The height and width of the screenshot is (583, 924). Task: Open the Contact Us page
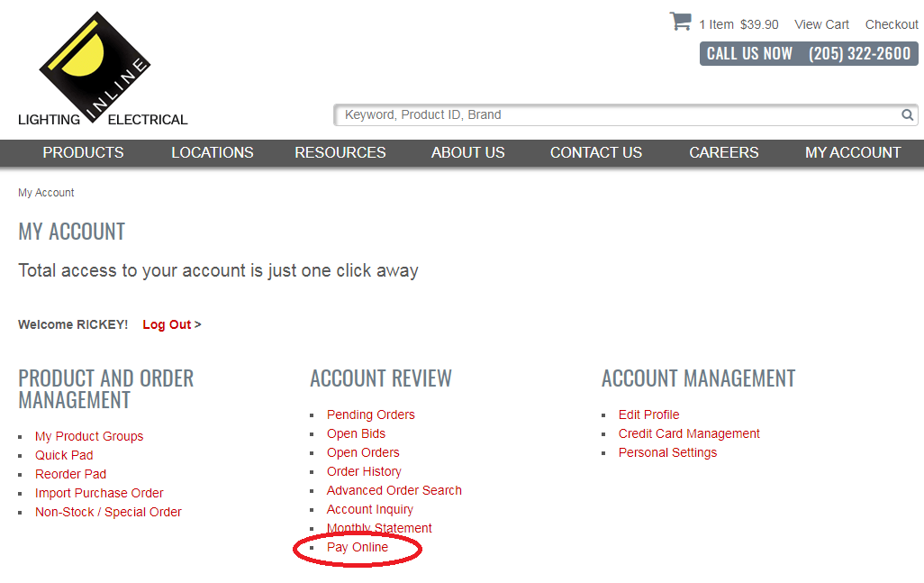pos(595,152)
